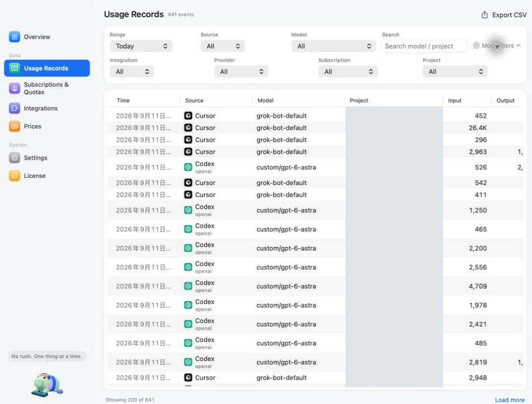
Task: Click the Cursor icon in the 296 input row
Action: click(x=188, y=139)
